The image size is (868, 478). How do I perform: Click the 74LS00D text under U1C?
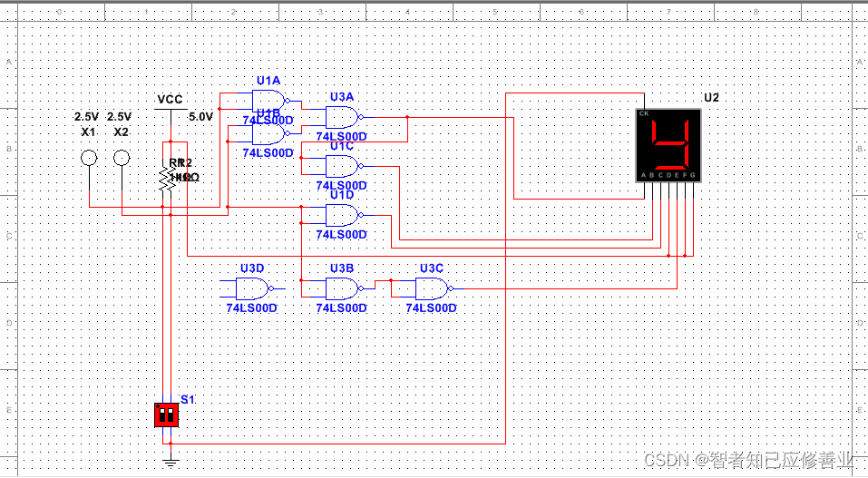tap(341, 186)
